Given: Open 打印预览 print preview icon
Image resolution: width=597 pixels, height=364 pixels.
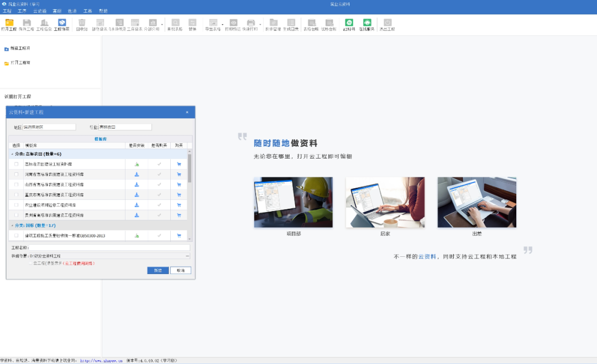Looking at the screenshot, I should point(233,25).
